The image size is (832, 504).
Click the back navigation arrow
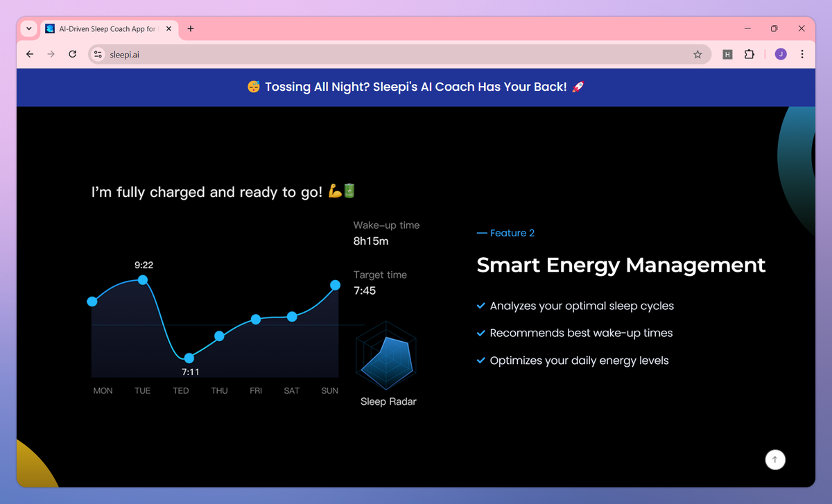pyautogui.click(x=29, y=54)
